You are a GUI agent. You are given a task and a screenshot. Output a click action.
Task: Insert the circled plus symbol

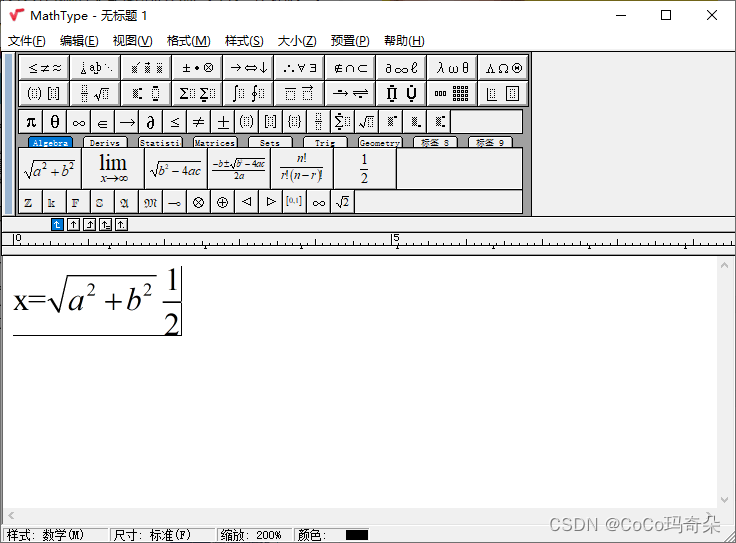(222, 202)
